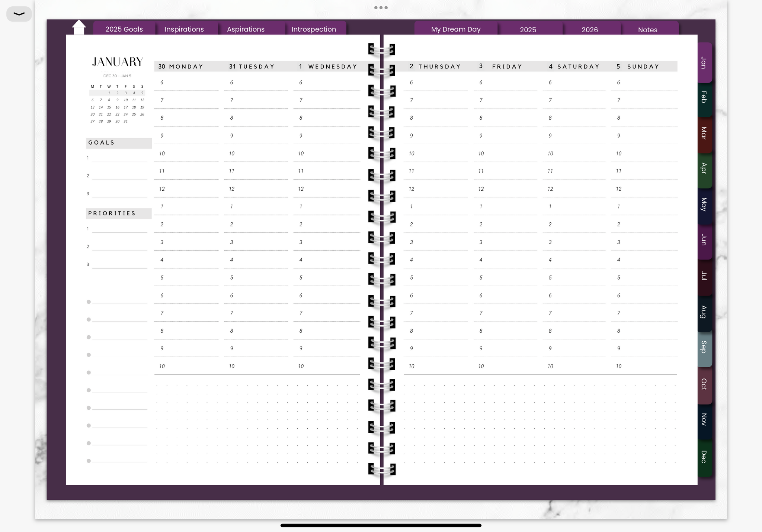Click the JANUARY month title
762x532 pixels.
tap(118, 62)
